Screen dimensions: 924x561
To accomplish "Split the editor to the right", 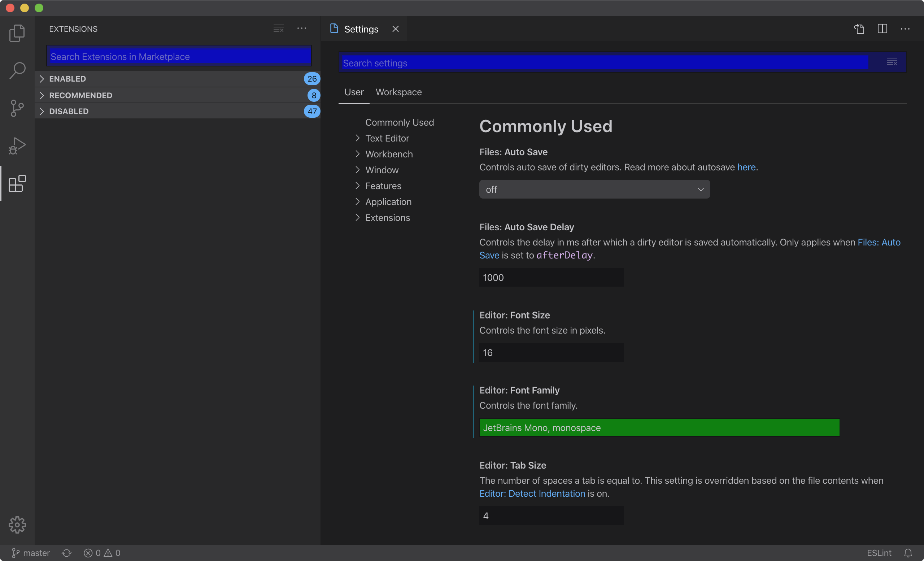I will point(882,29).
